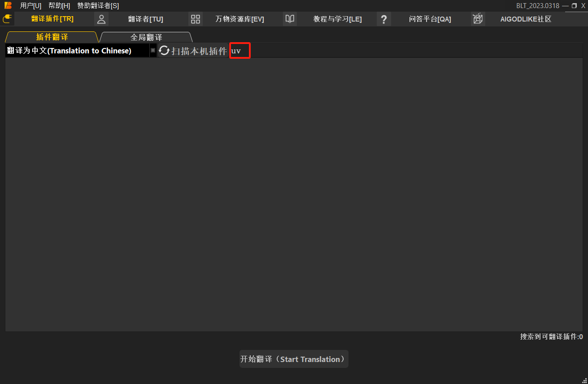588x384 pixels.
Task: Click the refresh icon on 扫描本机插件
Action: (164, 51)
